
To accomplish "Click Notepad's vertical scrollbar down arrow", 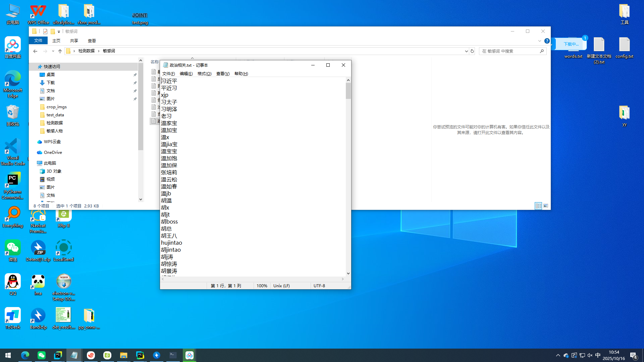I will 348,274.
